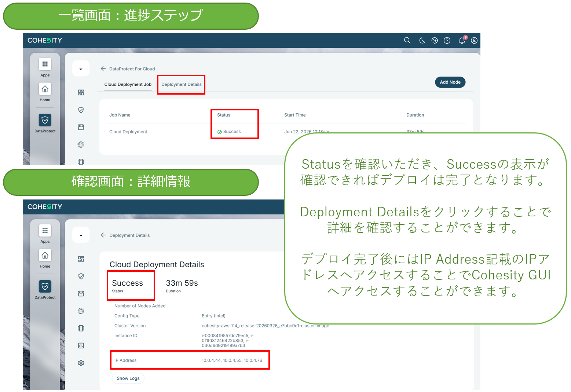Click the instance ID value starting i-0008419557dc79ec5
Screen dimensions: 571x392
click(x=228, y=341)
